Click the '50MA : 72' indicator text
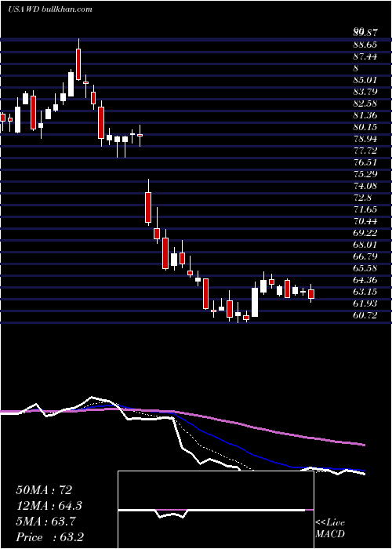This screenshot has height=549, width=392. point(44,490)
